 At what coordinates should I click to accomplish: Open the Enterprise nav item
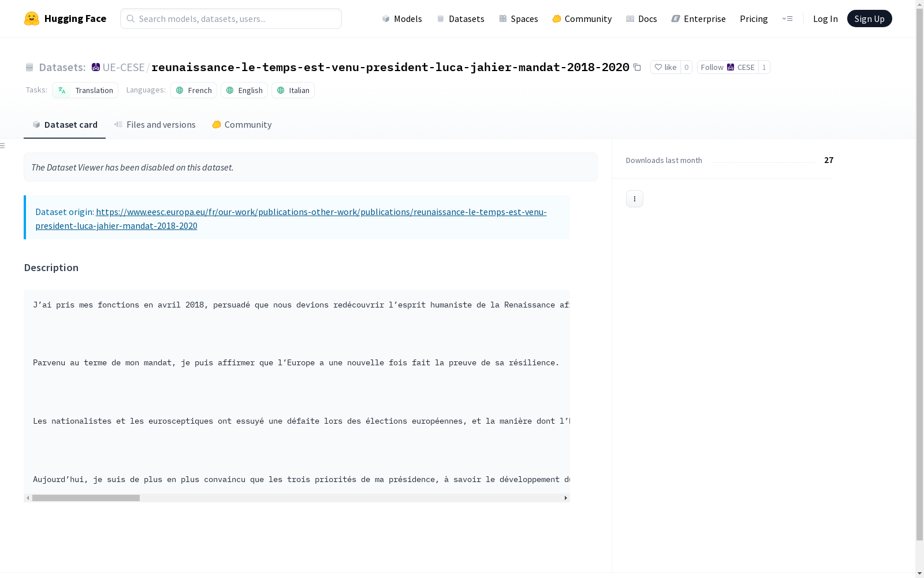click(699, 18)
